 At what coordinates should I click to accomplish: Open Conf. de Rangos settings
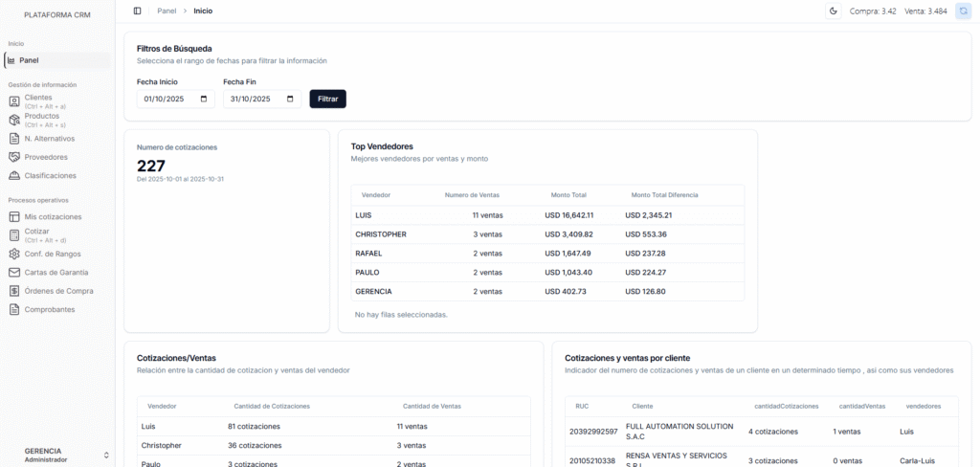pyautogui.click(x=53, y=254)
